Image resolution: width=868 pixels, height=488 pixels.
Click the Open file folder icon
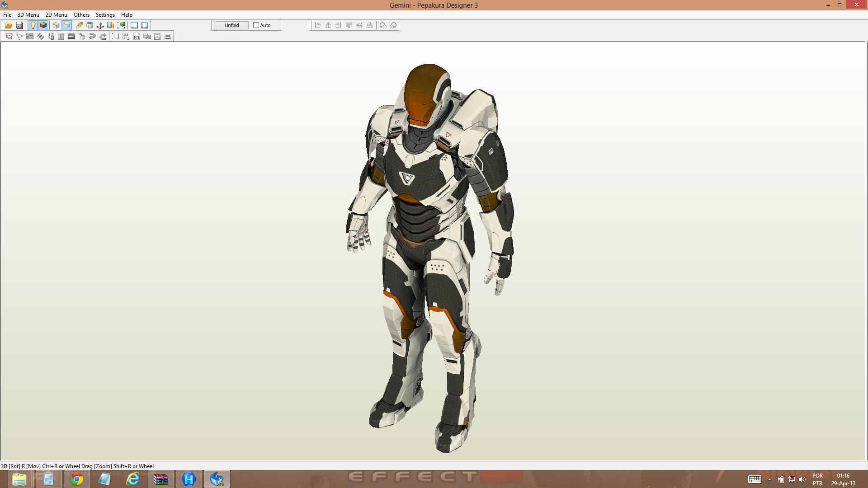coord(9,25)
